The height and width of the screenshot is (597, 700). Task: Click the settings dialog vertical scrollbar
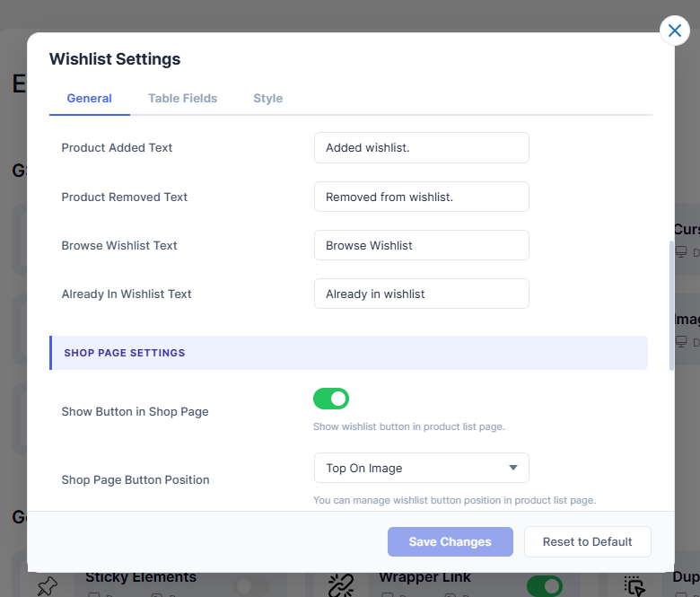671,305
